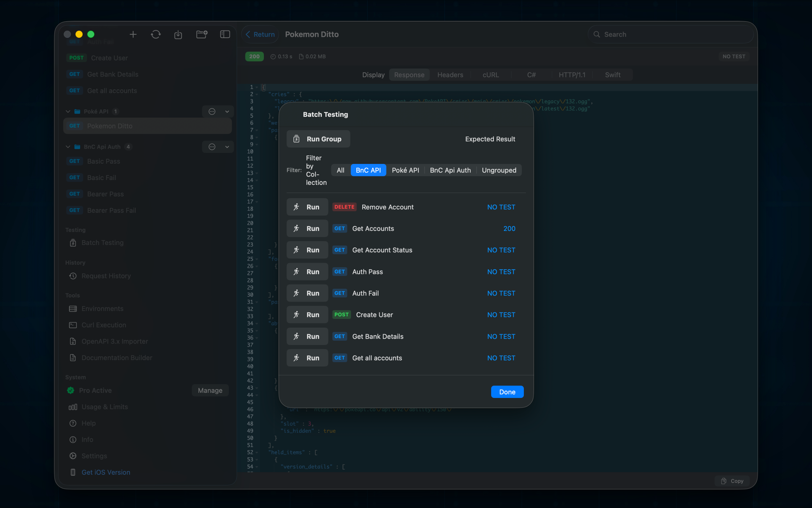The image size is (812, 508).
Task: Switch to the Response tab
Action: point(409,75)
